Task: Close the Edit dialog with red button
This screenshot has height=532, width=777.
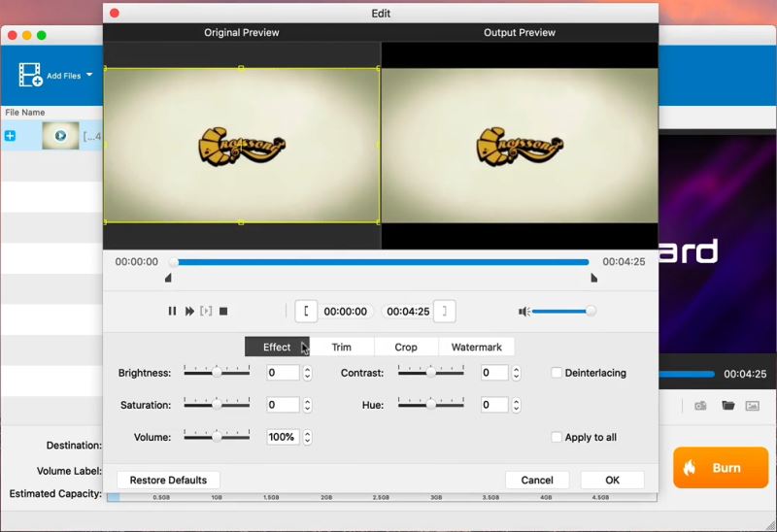Action: tap(114, 13)
